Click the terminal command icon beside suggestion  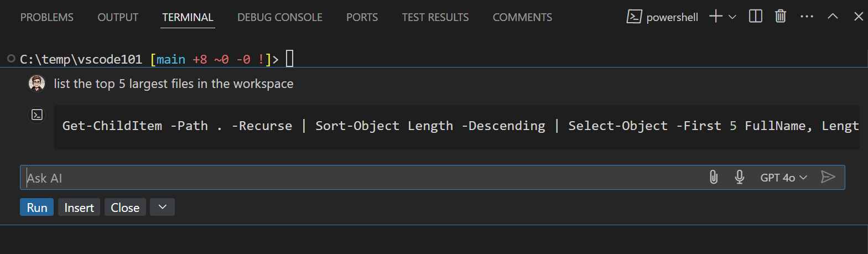pyautogui.click(x=37, y=115)
